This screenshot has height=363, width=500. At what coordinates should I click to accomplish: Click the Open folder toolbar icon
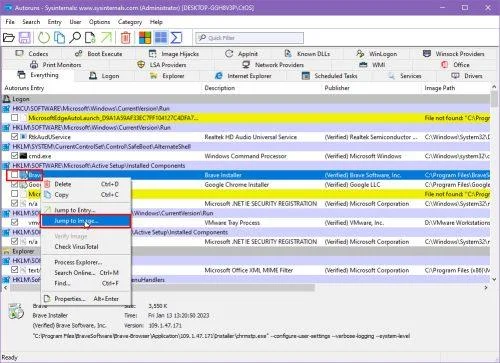(x=9, y=38)
